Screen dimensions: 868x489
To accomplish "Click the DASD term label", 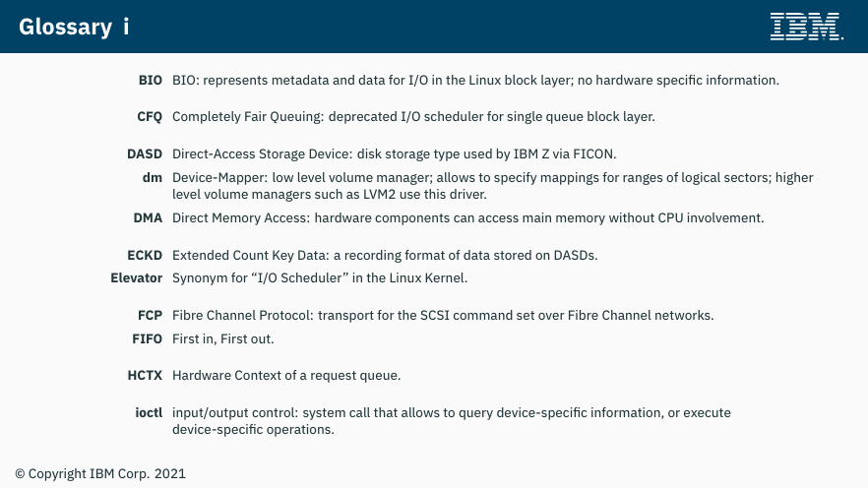I will (x=145, y=153).
